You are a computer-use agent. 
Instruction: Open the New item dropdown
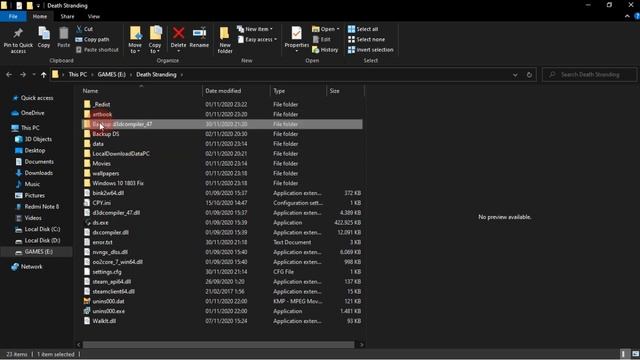pyautogui.click(x=255, y=29)
